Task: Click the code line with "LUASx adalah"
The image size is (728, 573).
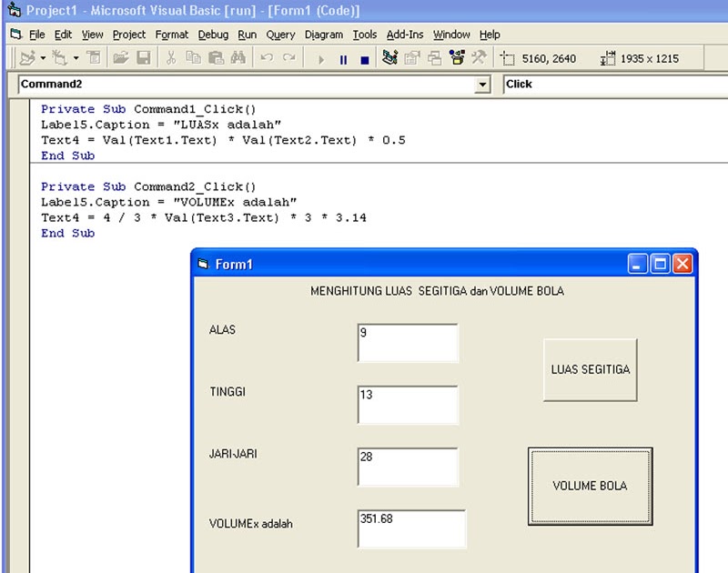Action: click(161, 125)
